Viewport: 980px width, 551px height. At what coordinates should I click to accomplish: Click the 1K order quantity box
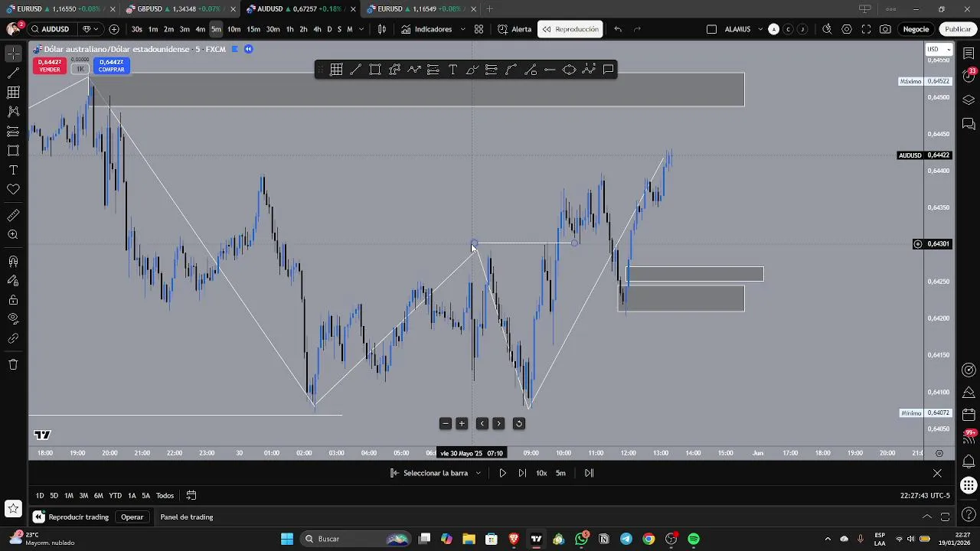[x=80, y=69]
